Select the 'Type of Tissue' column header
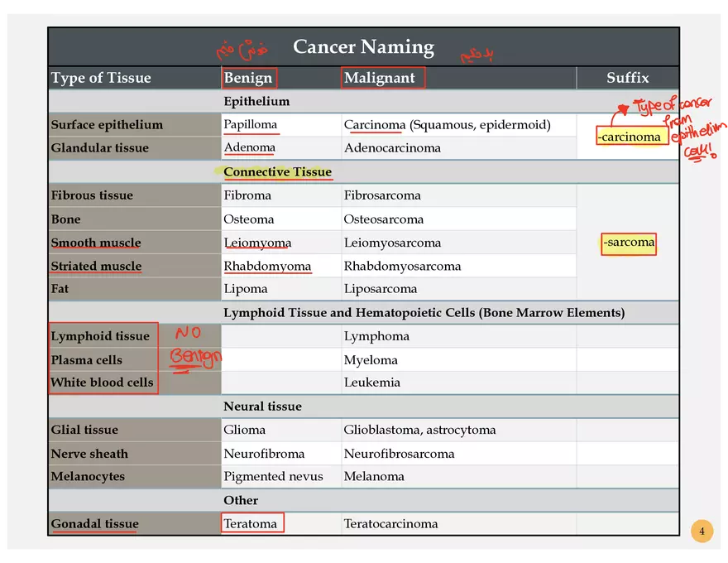 (101, 78)
